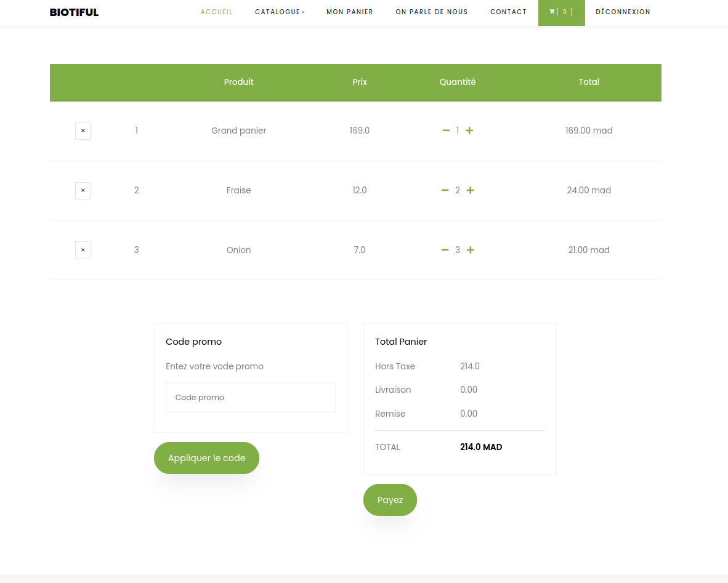Open the Contact page
728x583 pixels.
pos(508,12)
